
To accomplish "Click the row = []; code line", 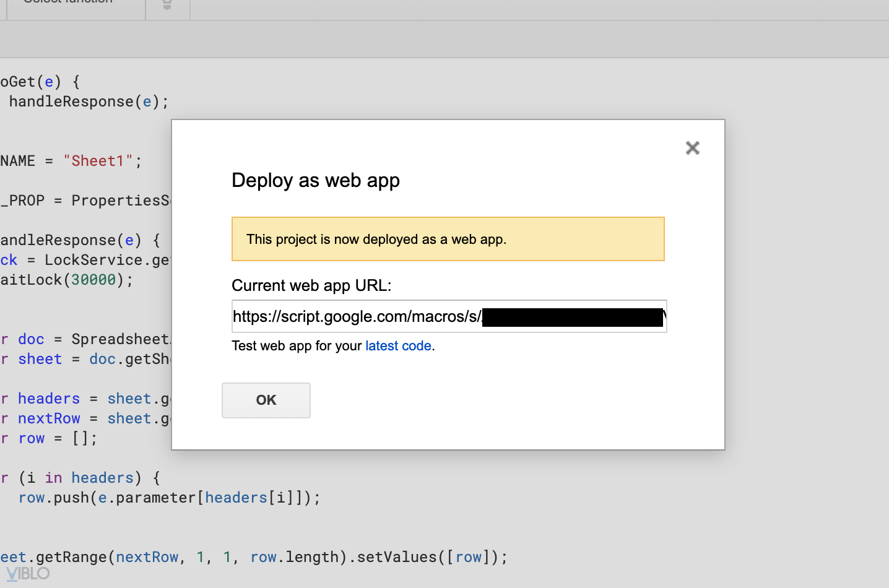I will pos(57,438).
